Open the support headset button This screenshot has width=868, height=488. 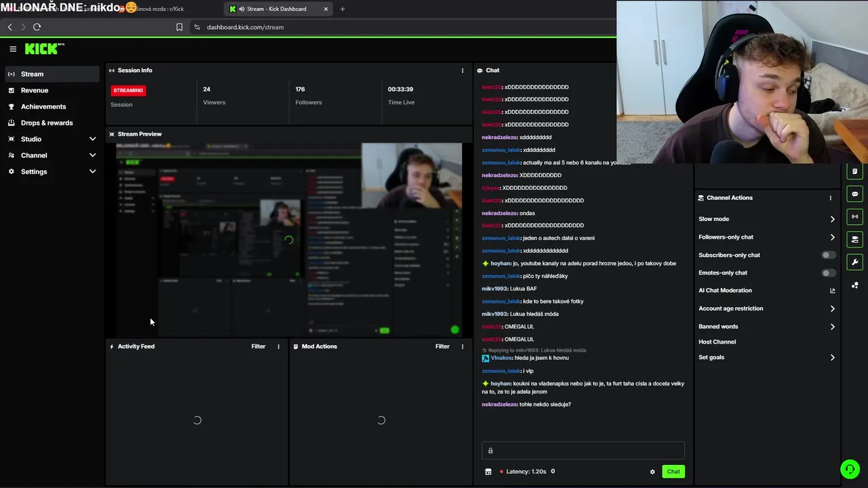click(x=850, y=469)
